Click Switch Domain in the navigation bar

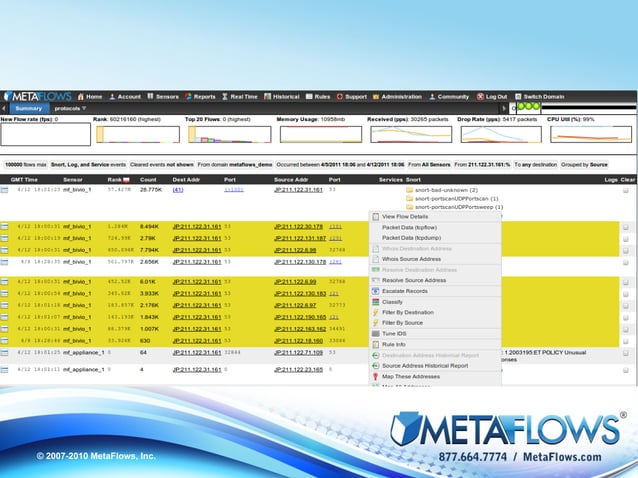coord(540,97)
